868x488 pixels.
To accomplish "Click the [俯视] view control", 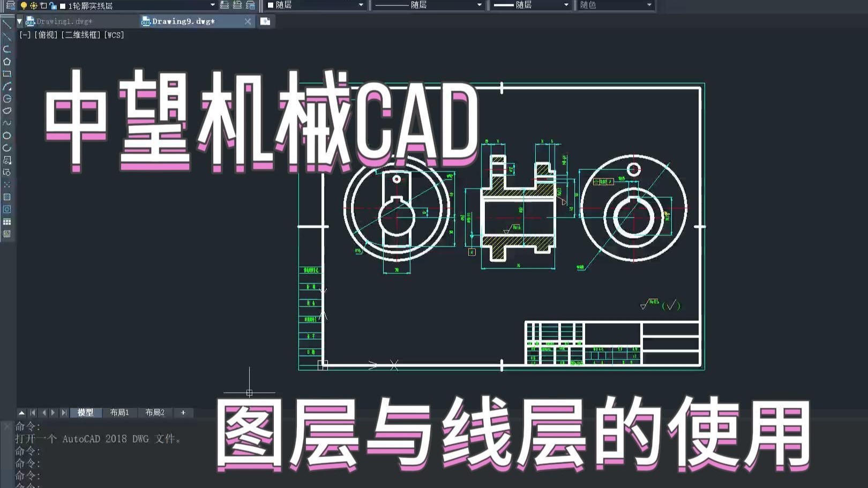I will (x=46, y=35).
